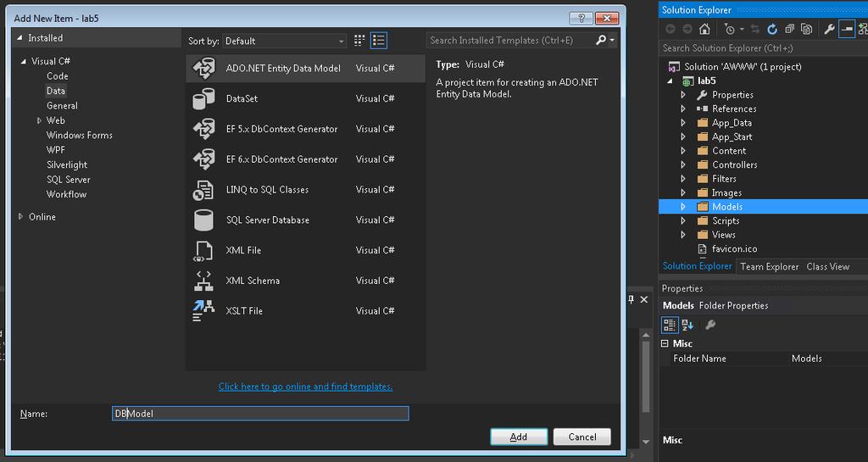This screenshot has width=868, height=462.
Task: Click the Name input field
Action: [x=260, y=414]
